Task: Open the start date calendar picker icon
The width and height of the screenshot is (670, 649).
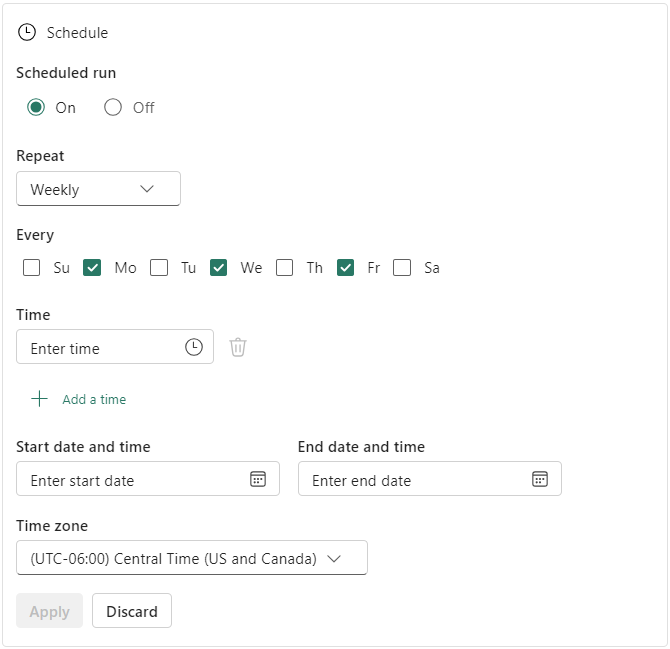Action: pos(258,479)
